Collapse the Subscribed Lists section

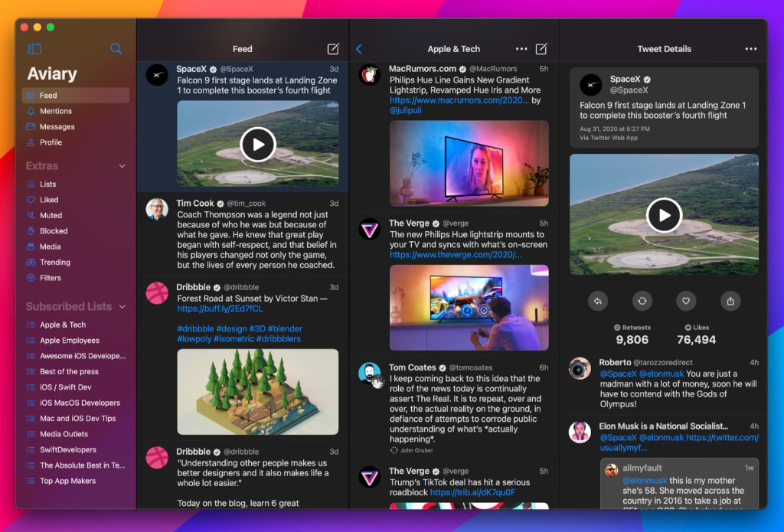[122, 306]
